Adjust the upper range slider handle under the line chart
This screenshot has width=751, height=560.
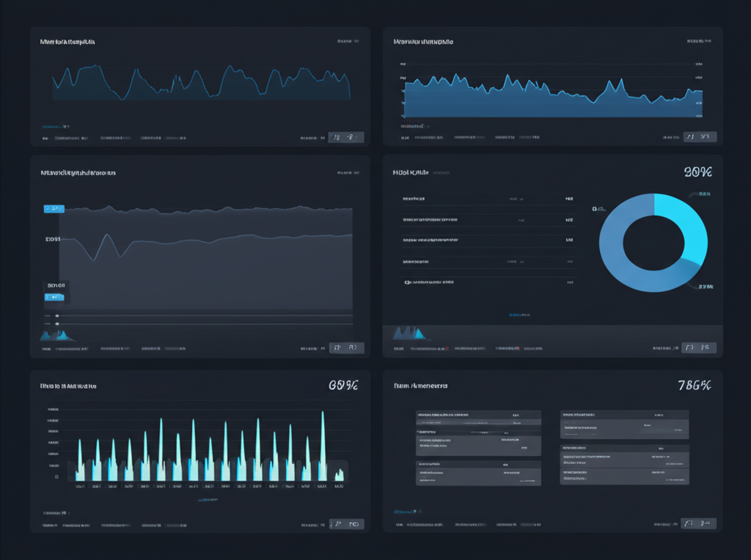tap(57, 316)
